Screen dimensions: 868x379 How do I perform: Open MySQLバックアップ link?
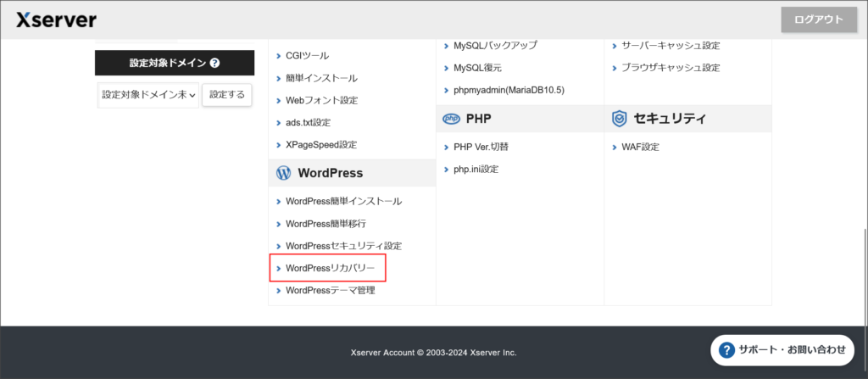coord(495,46)
